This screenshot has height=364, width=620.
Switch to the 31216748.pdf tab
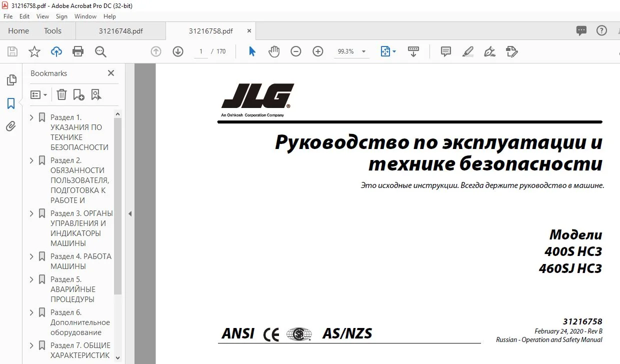coord(120,30)
